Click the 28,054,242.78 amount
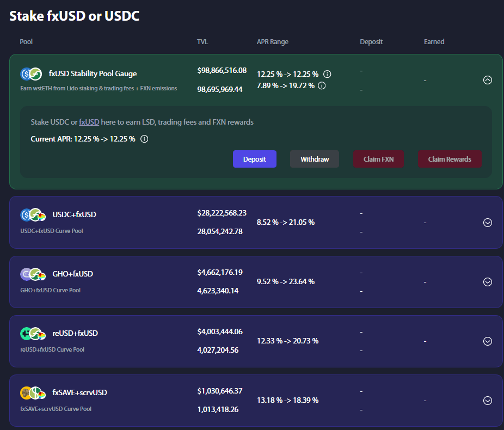Screen dimensions: 504x430 [220, 231]
